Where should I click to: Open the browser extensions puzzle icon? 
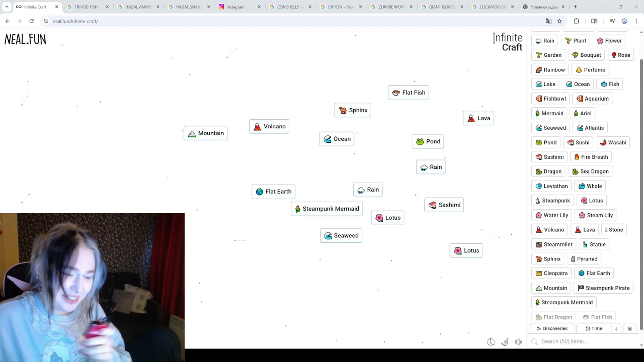tap(576, 21)
